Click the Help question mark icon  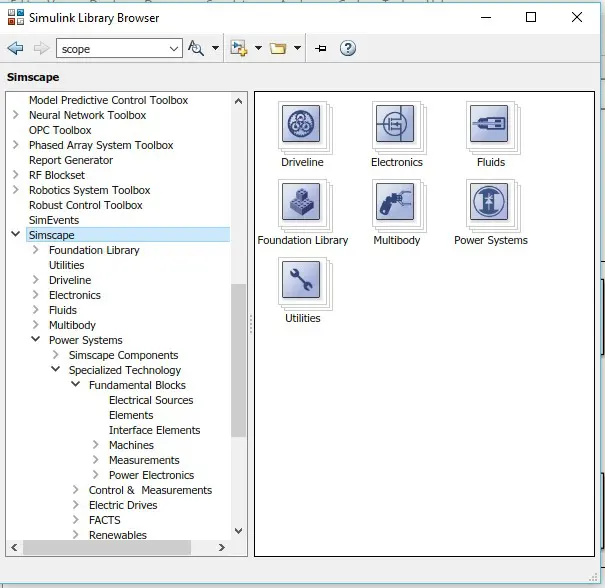click(x=348, y=48)
